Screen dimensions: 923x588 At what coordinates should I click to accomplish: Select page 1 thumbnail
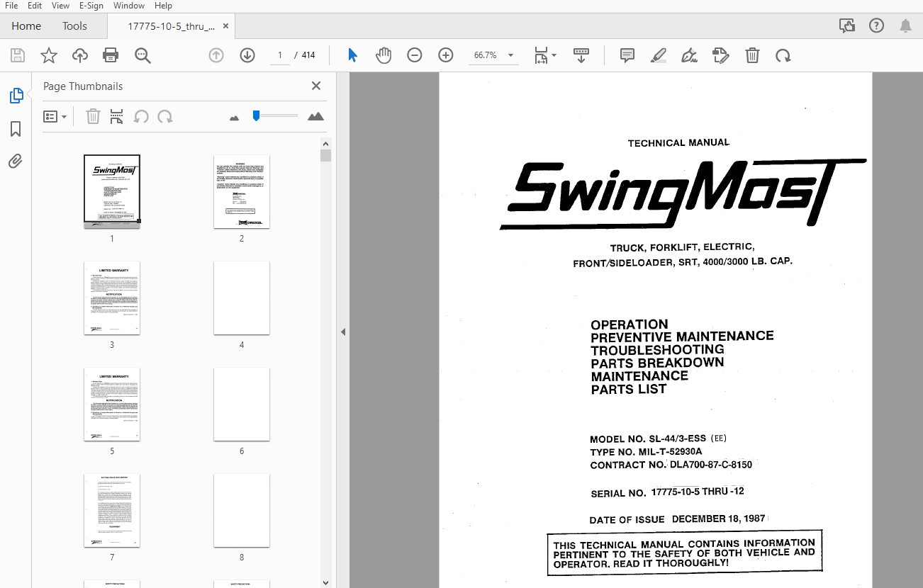click(112, 191)
